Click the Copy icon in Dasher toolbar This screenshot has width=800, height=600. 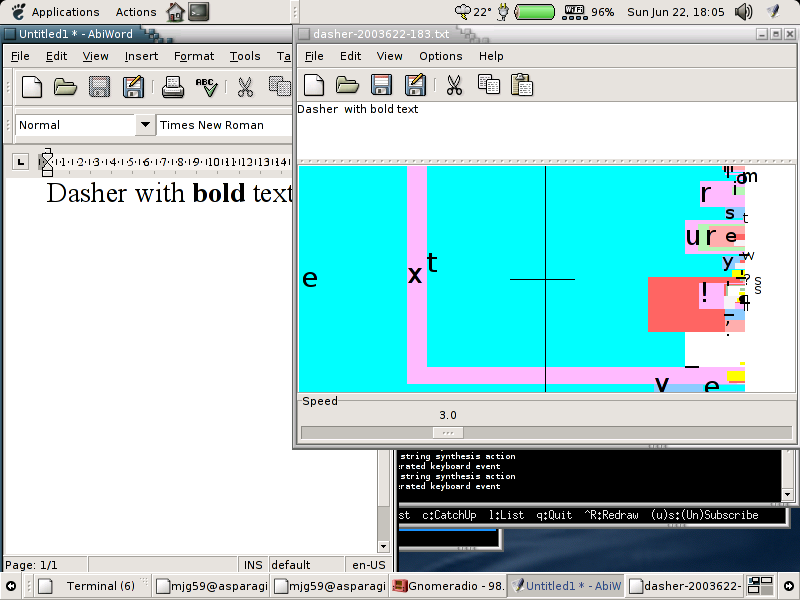(488, 85)
